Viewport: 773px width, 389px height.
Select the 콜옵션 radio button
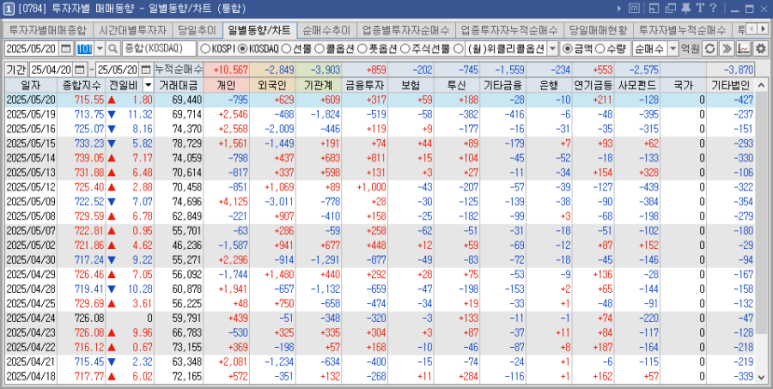coord(319,48)
